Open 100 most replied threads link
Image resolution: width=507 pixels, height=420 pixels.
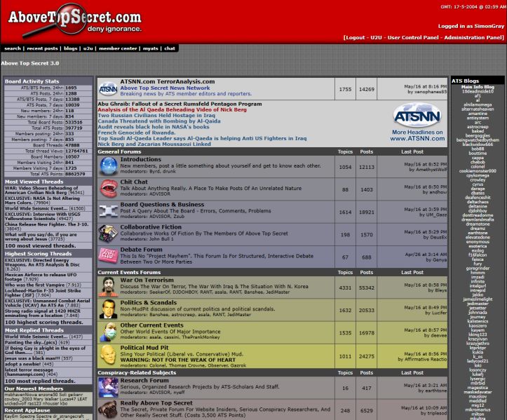pyautogui.click(x=41, y=381)
